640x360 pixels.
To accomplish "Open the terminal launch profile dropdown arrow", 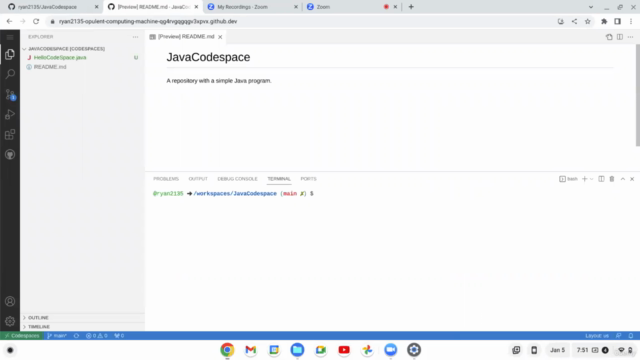I will pos(591,179).
